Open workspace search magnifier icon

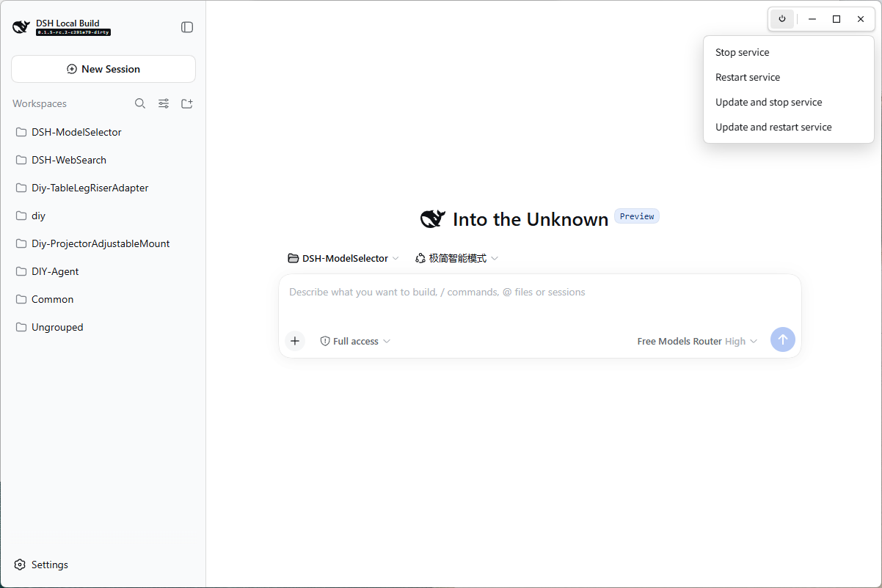pos(140,103)
